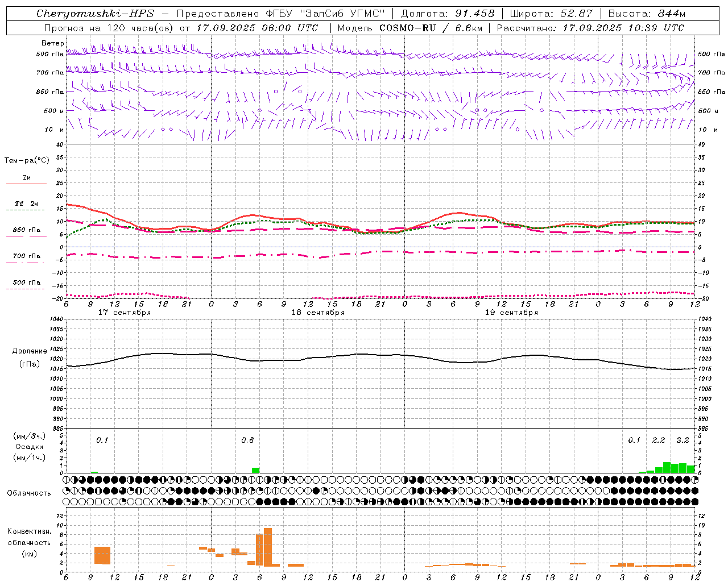Click the Облачность cloudiness row label
728x582 pixels.
(29, 493)
